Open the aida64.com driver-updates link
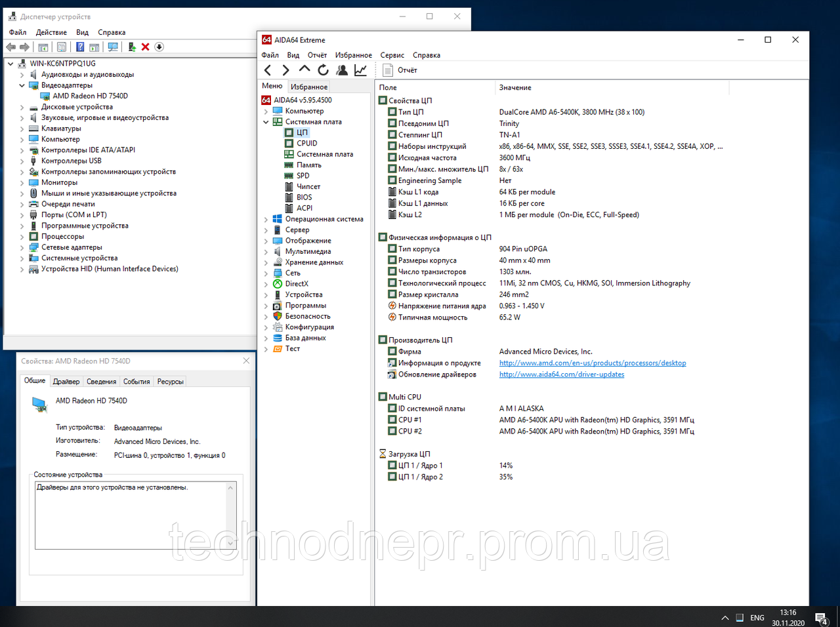 pyautogui.click(x=562, y=374)
